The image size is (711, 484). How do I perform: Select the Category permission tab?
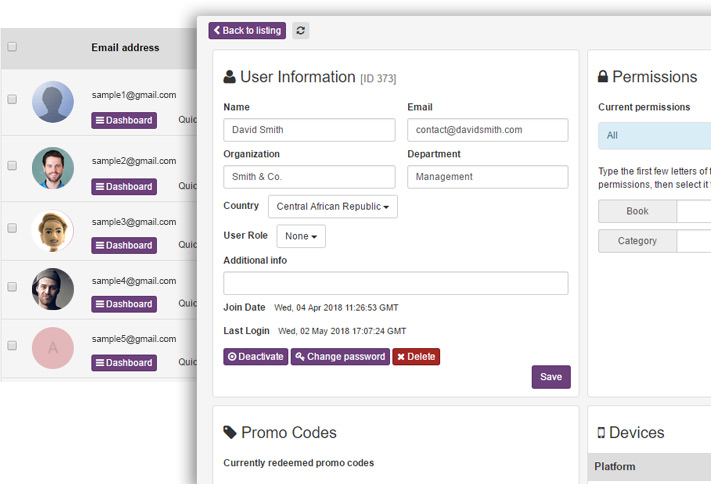coord(637,241)
